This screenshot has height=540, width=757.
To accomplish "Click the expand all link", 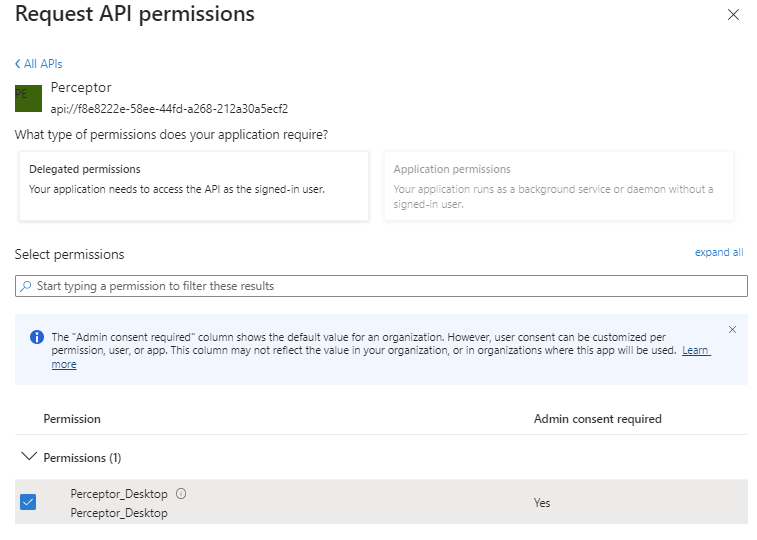I will pyautogui.click(x=719, y=252).
